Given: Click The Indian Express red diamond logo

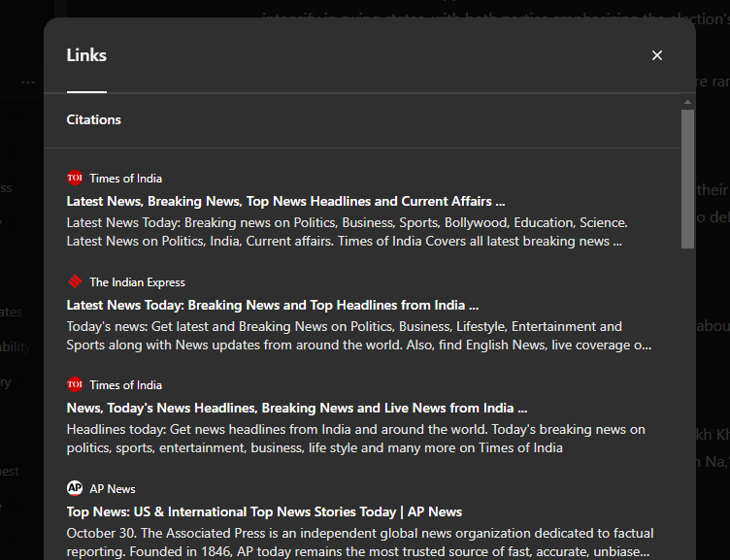Looking at the screenshot, I should [x=75, y=281].
